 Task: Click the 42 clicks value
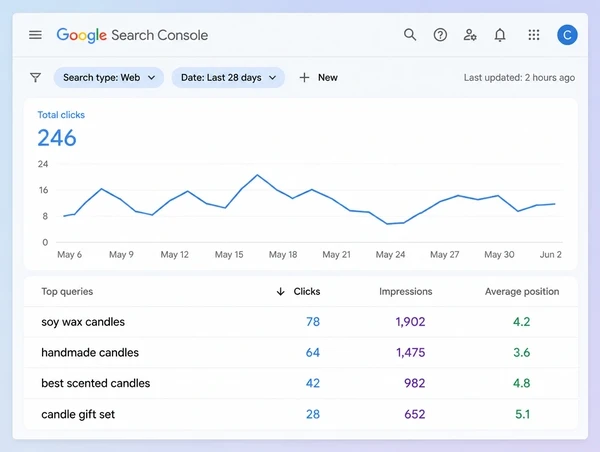pyautogui.click(x=313, y=383)
